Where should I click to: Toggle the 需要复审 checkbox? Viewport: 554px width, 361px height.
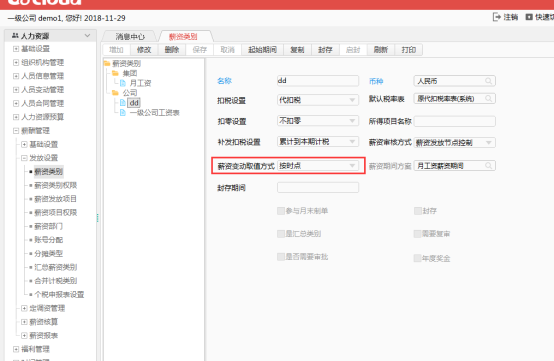pos(418,234)
